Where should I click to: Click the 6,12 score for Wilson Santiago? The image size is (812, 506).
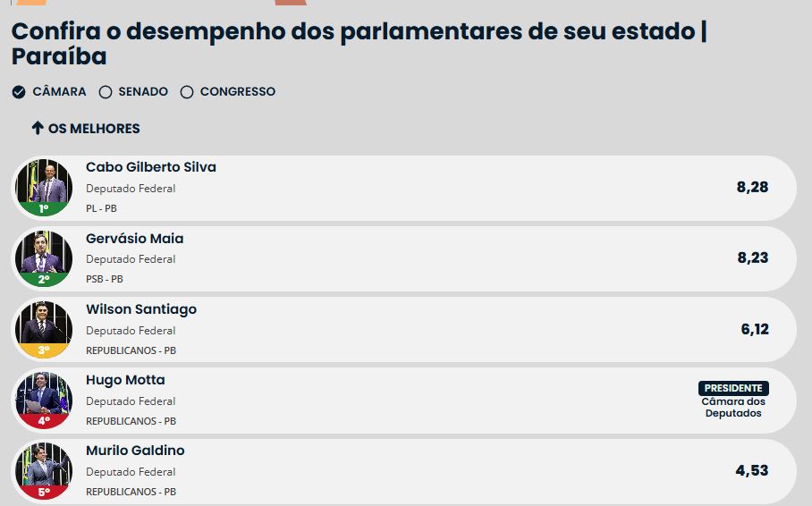coord(754,329)
